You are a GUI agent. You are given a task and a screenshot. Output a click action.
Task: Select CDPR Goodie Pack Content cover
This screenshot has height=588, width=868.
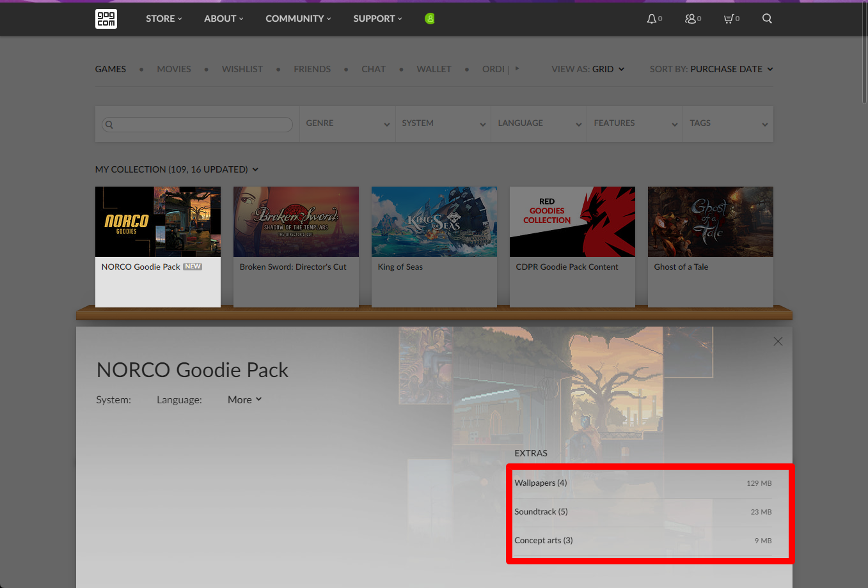click(x=572, y=222)
